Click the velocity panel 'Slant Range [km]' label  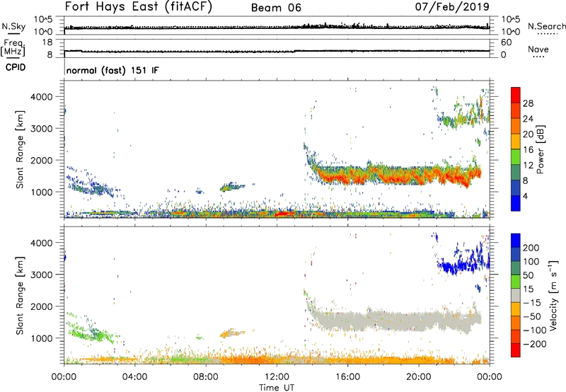[x=20, y=295]
